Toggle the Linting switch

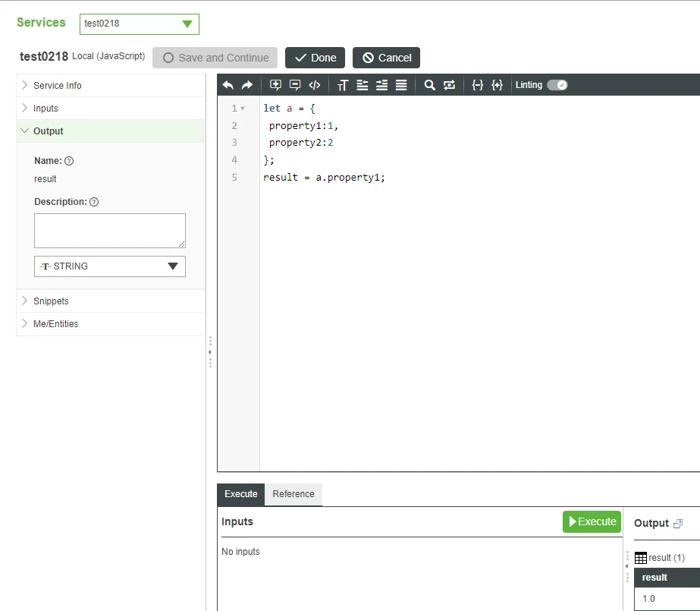(557, 85)
